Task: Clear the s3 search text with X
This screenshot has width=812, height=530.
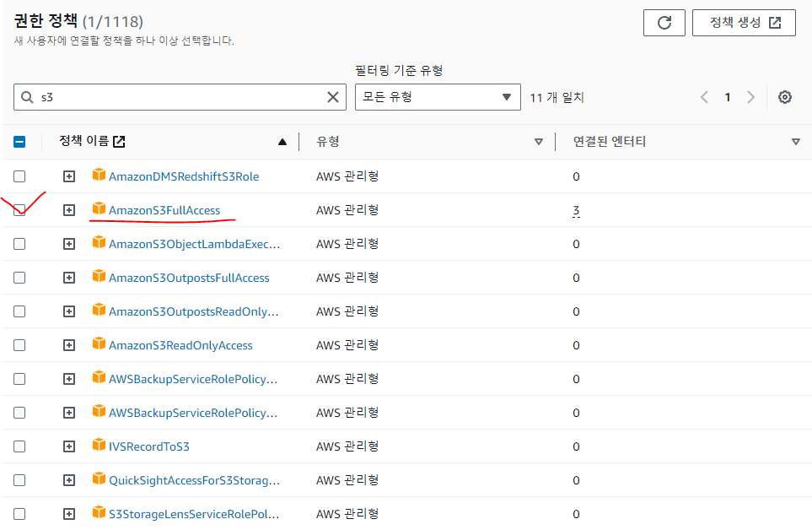Action: 333,97
